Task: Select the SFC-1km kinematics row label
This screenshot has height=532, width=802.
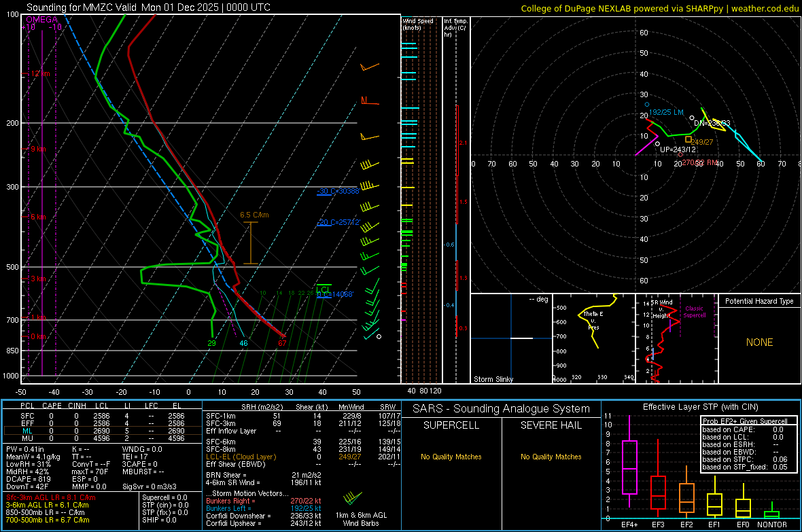Action: (x=220, y=416)
